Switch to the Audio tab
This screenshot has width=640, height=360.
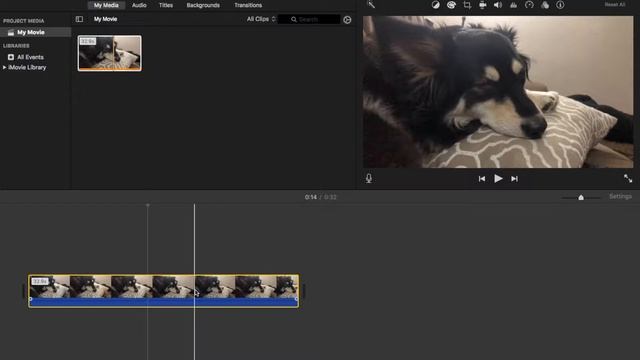(139, 5)
